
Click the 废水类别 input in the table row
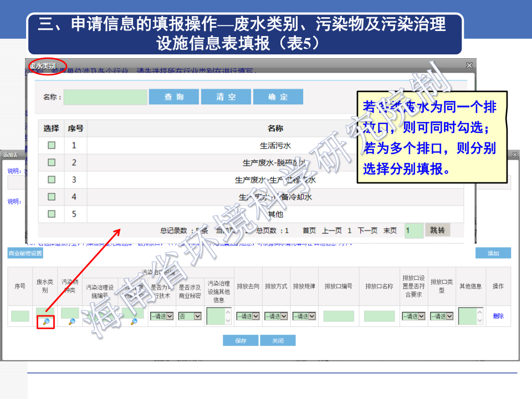[45, 313]
